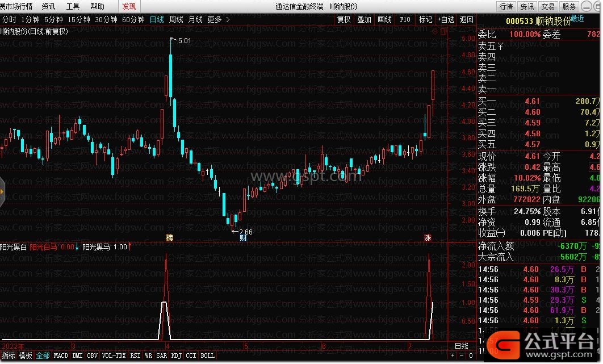Click the 财 marker under the 2.66 low

coord(243,238)
